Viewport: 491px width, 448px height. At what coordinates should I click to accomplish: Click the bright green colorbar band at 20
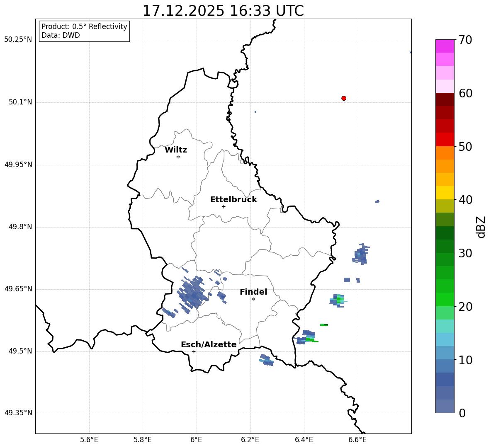pos(445,299)
